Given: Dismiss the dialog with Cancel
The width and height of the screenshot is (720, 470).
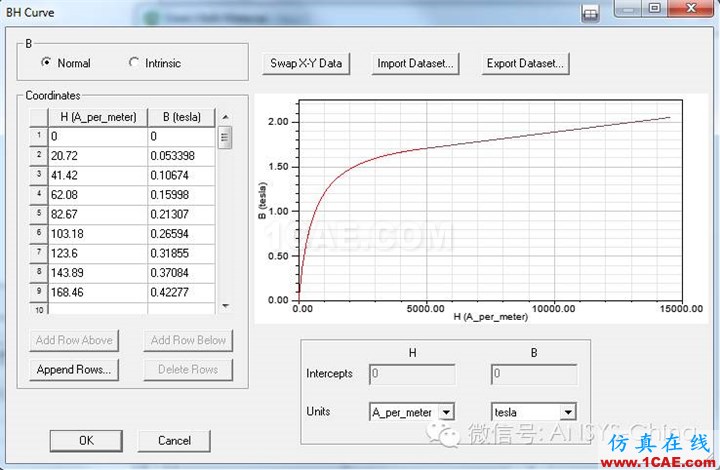Looking at the screenshot, I should coord(174,441).
